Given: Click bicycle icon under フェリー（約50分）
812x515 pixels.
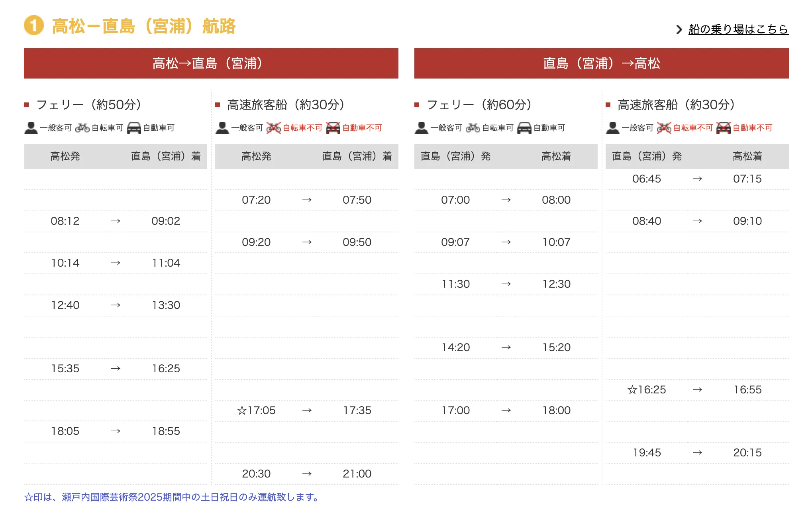Looking at the screenshot, I should click(x=82, y=128).
